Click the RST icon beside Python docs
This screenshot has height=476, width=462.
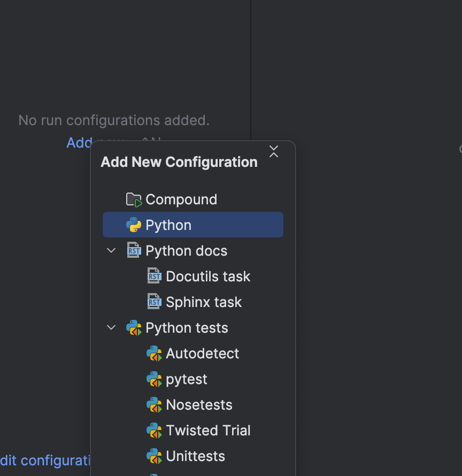[134, 250]
